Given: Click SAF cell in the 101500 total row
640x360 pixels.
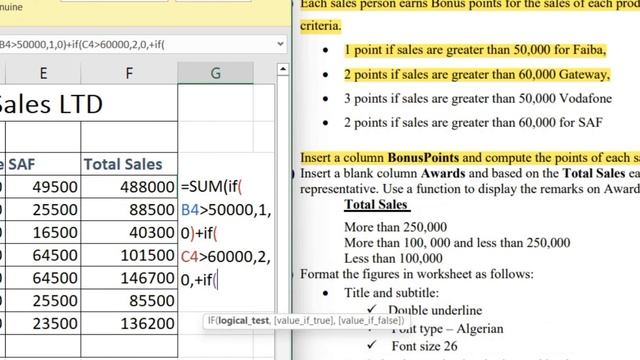Looking at the screenshot, I should pos(43,256).
